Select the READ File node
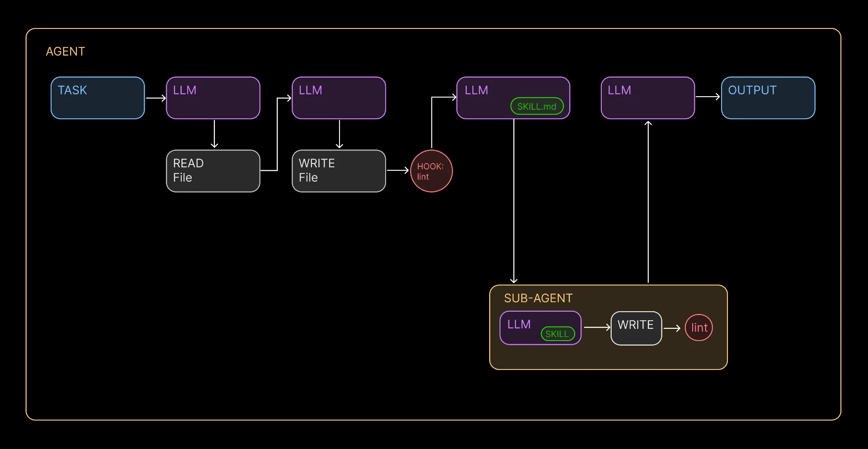 (212, 171)
